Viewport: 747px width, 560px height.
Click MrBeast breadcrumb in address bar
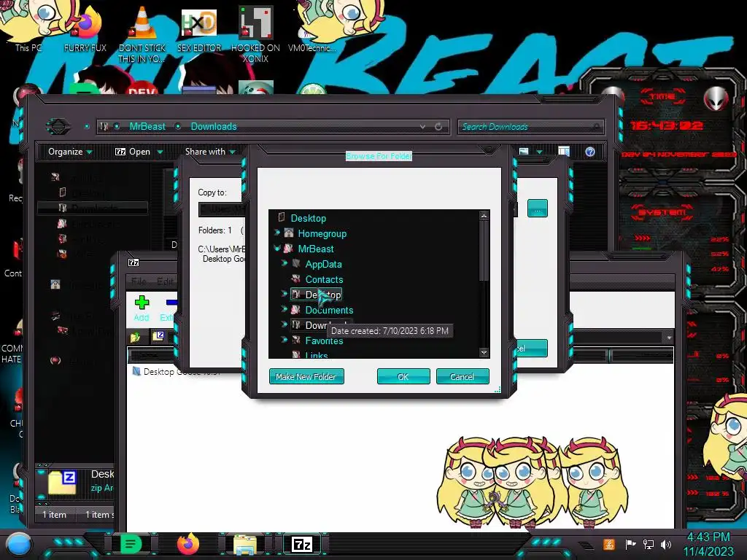click(147, 127)
